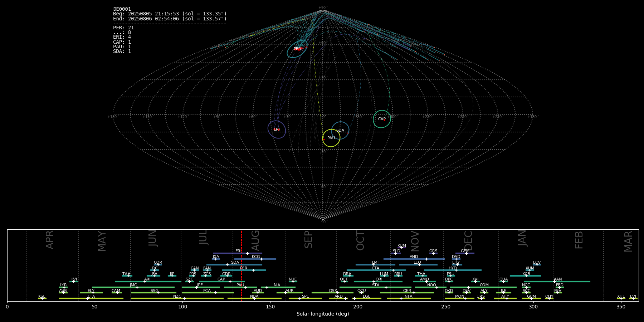Click the LYR shower label in timeline
The height and width of the screenshot is (322, 644).
tap(63, 285)
